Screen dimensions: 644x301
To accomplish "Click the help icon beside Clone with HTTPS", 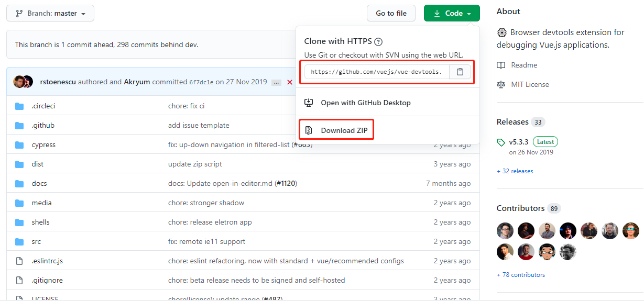I will point(378,41).
